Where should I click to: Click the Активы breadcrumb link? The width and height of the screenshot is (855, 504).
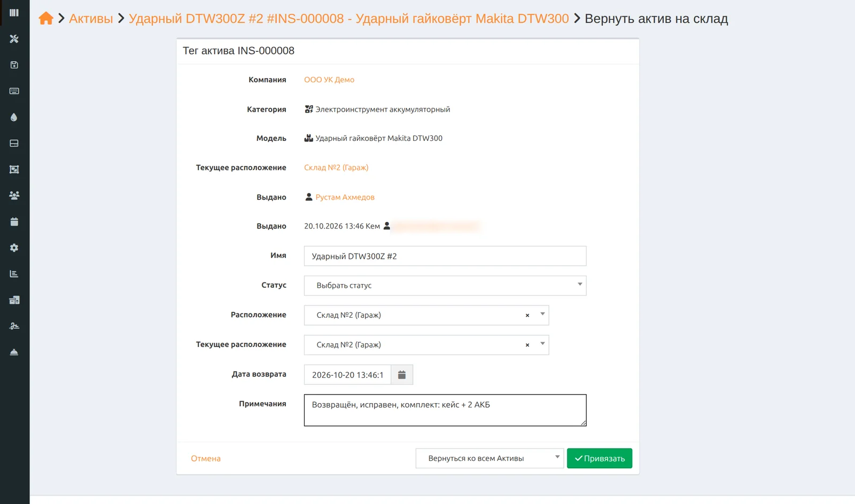coord(91,19)
